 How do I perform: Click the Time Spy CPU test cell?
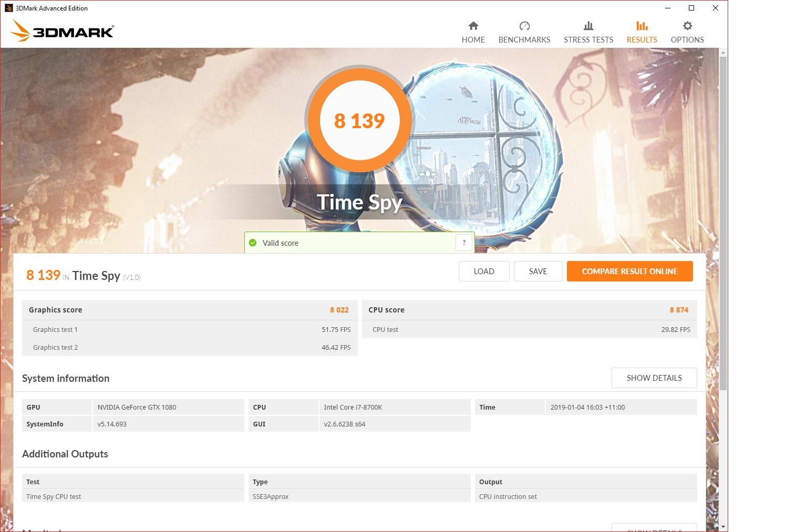click(133, 496)
